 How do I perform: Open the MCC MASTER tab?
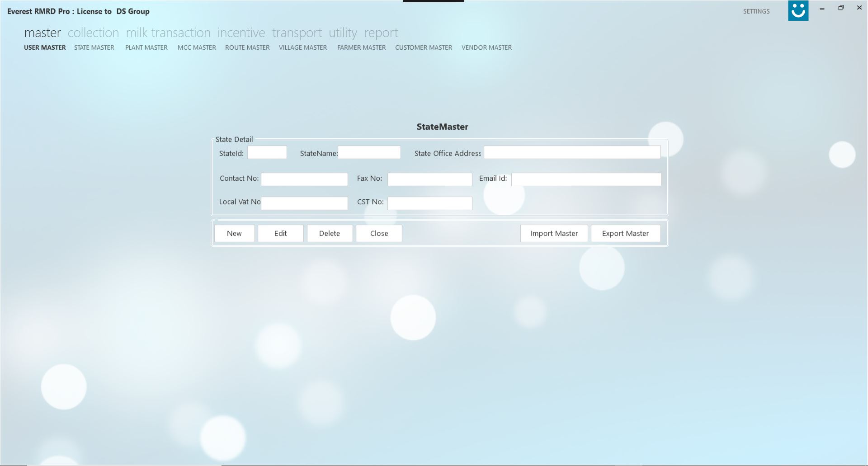[x=197, y=47]
